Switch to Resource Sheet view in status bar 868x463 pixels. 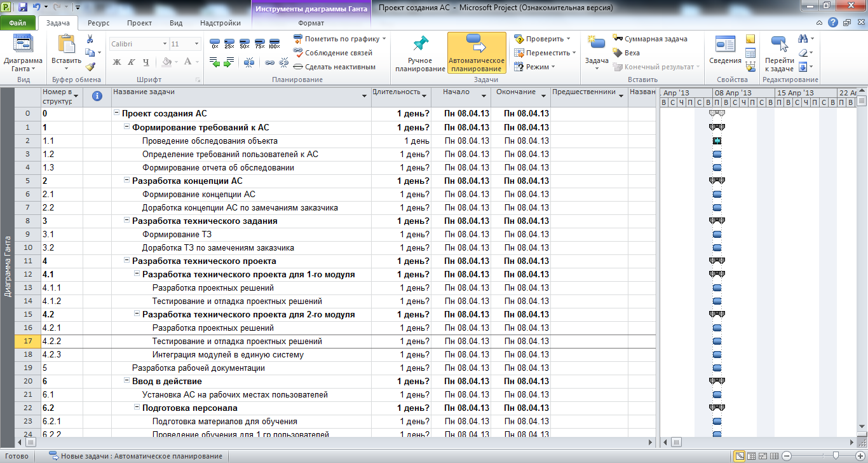point(774,456)
